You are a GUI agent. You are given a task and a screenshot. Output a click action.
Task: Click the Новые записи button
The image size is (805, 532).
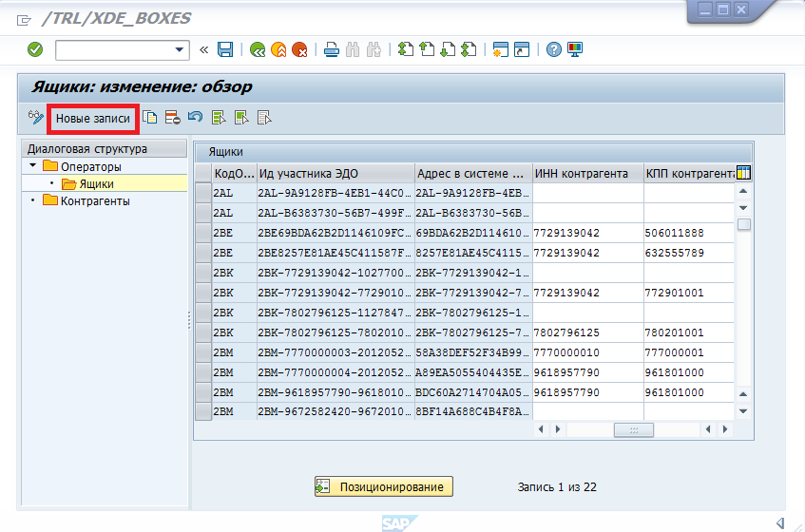[x=92, y=119]
